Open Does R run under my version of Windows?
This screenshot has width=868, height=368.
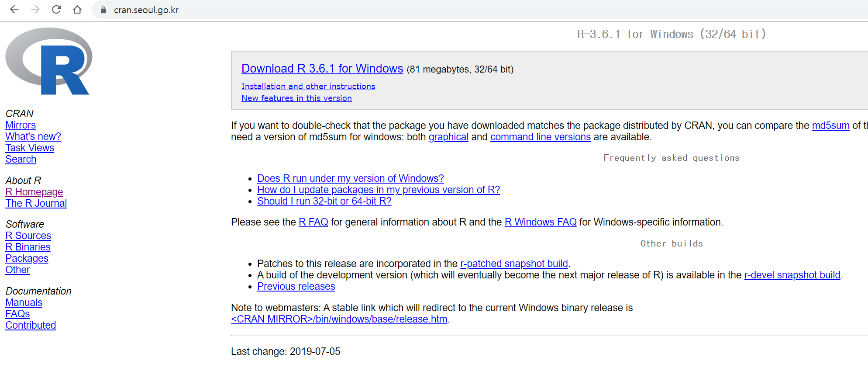(350, 178)
